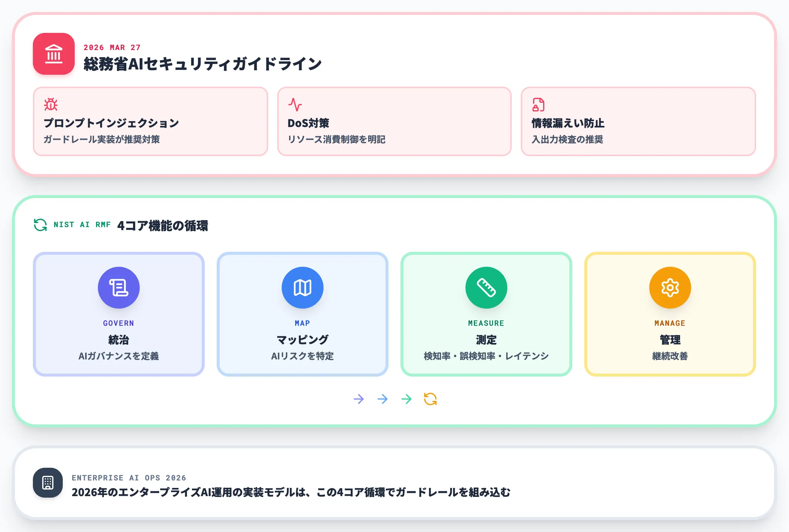This screenshot has height=532, width=789.
Task: Click the AIリスクを特定 text
Action: (x=303, y=356)
